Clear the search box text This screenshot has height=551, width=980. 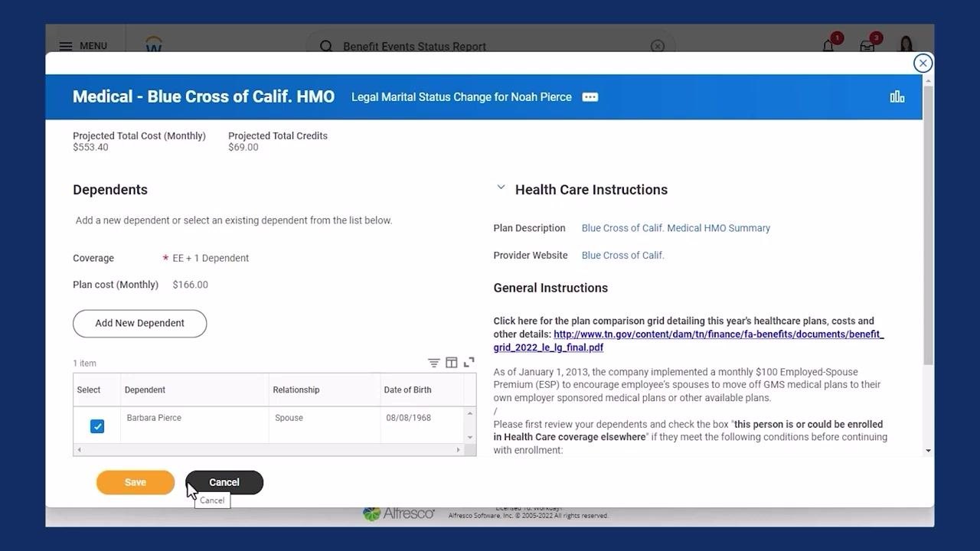coord(657,46)
